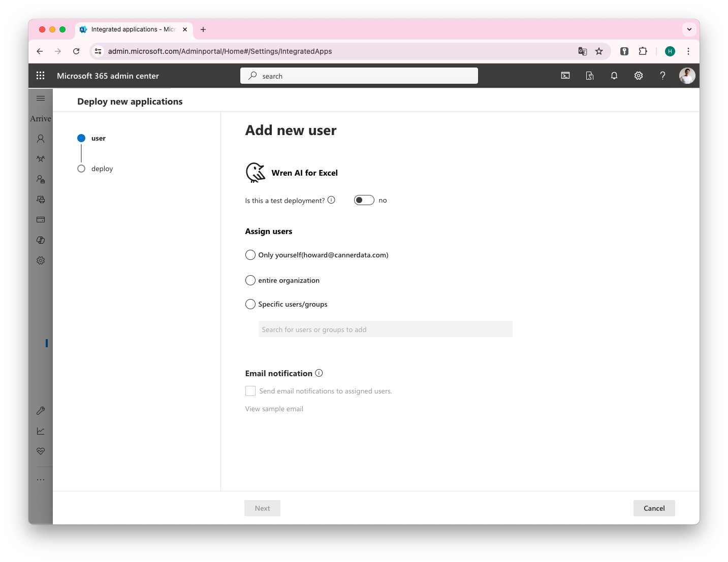This screenshot has width=728, height=562.
Task: Open Reports chart icon in sidebar
Action: (x=41, y=431)
